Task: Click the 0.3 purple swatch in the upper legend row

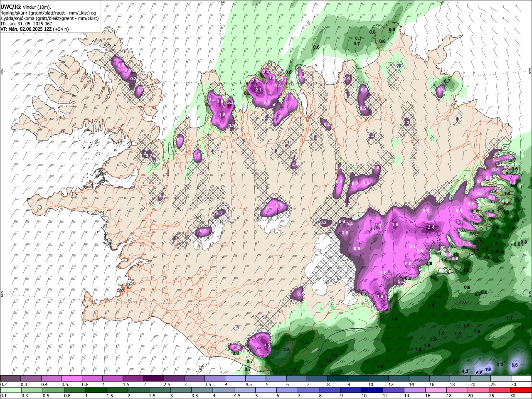Action: 31,379
